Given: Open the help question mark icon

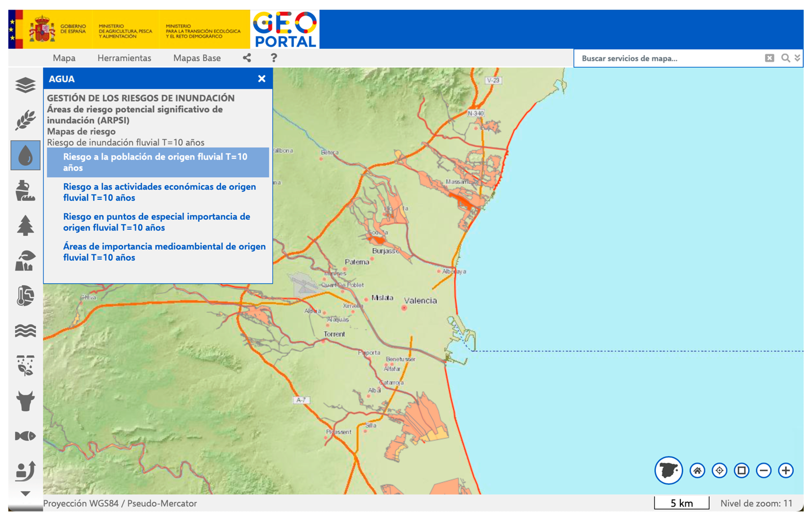Looking at the screenshot, I should (x=274, y=58).
